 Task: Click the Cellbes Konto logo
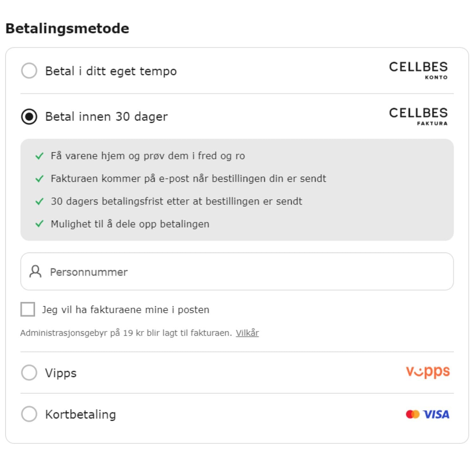tap(418, 70)
